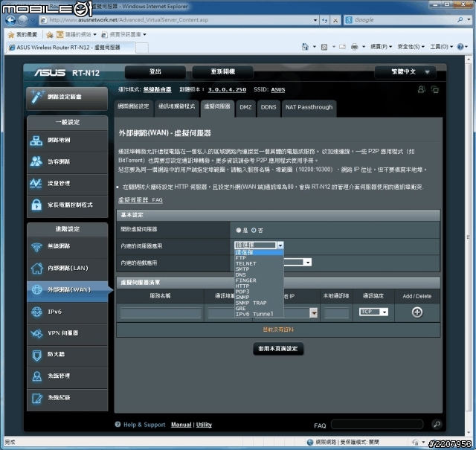Open the Guest Network sidebar item
Image resolution: width=476 pixels, height=450 pixels.
click(x=67, y=162)
